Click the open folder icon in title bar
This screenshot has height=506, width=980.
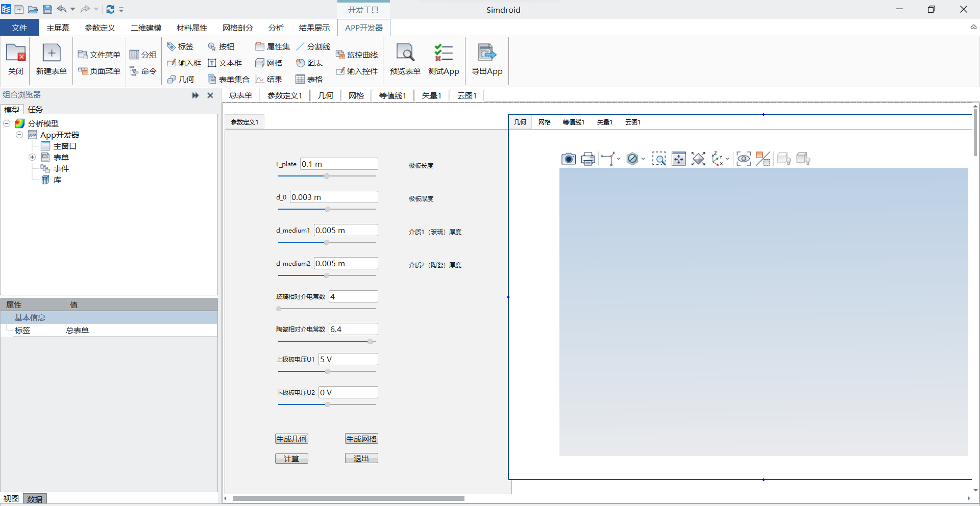(x=33, y=9)
